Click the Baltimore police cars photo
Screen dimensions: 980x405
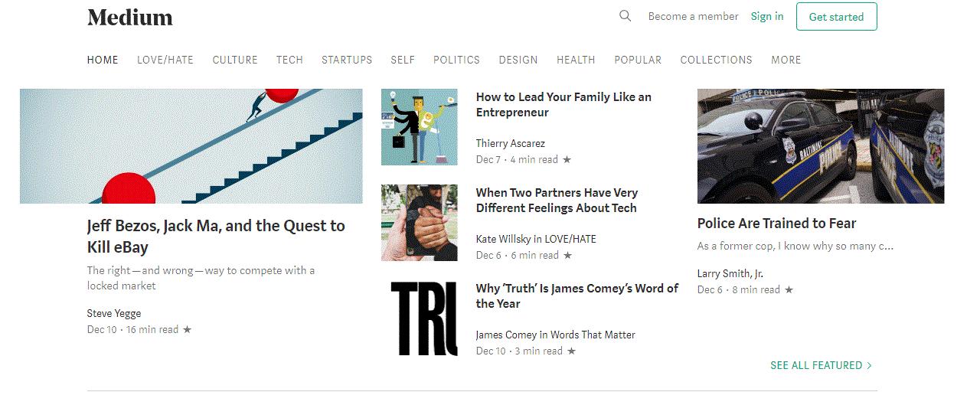pos(821,146)
